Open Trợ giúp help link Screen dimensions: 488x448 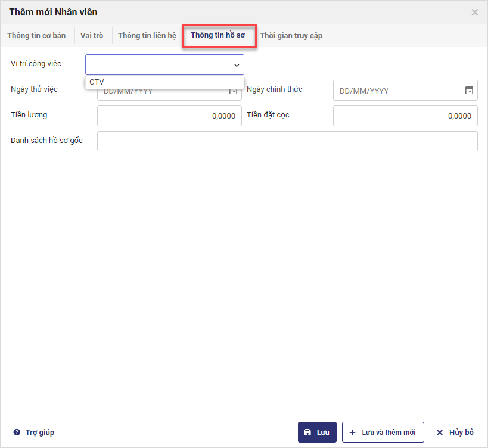click(x=34, y=432)
